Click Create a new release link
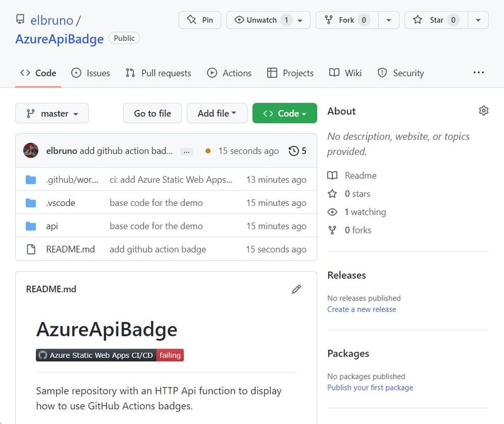504x424 pixels. pos(362,309)
